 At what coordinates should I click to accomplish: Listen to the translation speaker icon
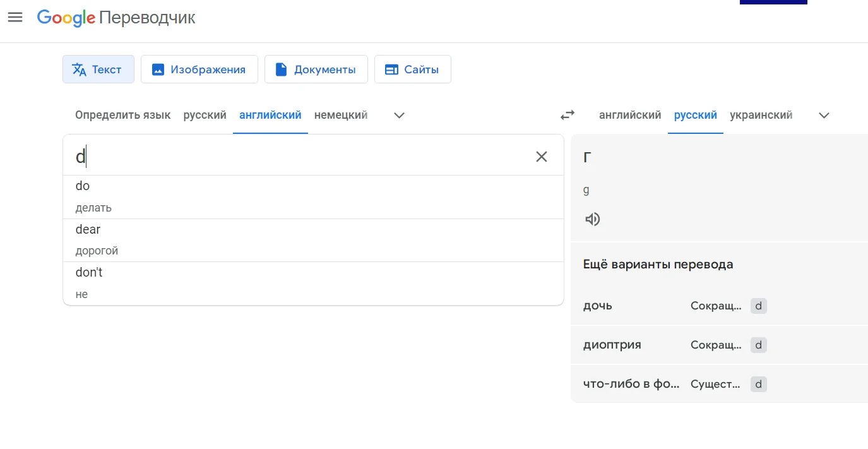click(x=592, y=219)
